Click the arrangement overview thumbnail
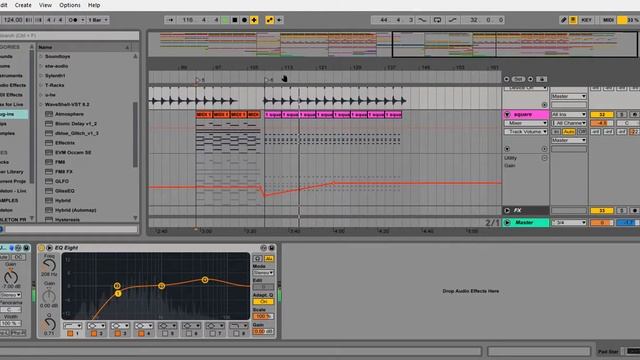Image resolution: width=640 pixels, height=360 pixels. coord(393,44)
